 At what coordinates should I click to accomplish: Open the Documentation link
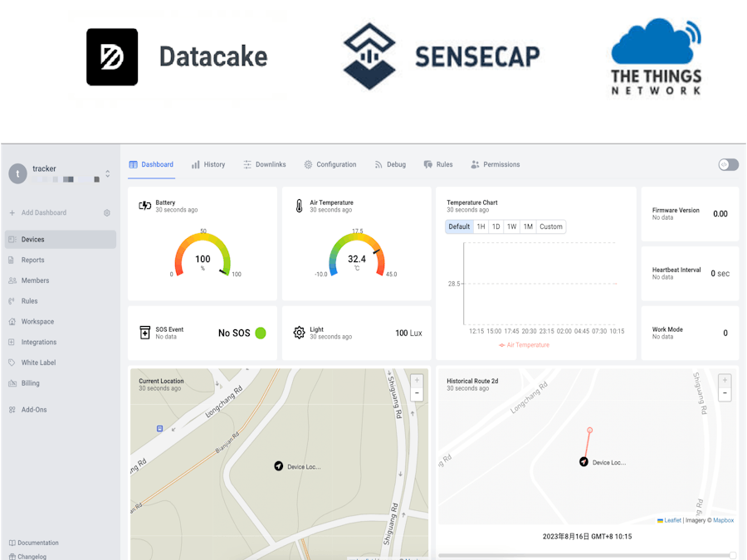(x=33, y=543)
